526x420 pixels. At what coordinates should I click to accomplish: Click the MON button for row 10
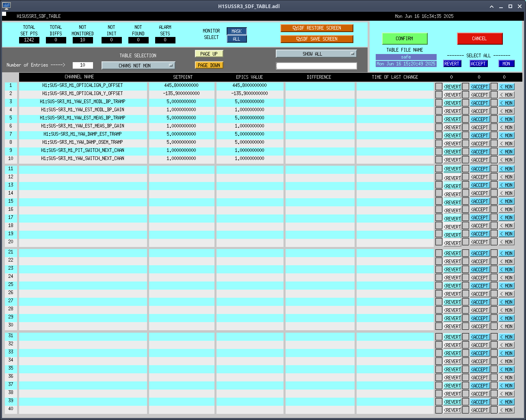pyautogui.click(x=507, y=160)
